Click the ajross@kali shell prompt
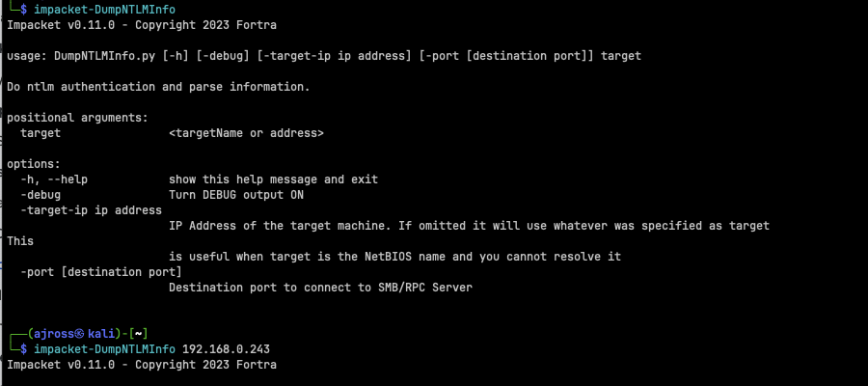Screen dimensions: 868x386 (x=74, y=334)
